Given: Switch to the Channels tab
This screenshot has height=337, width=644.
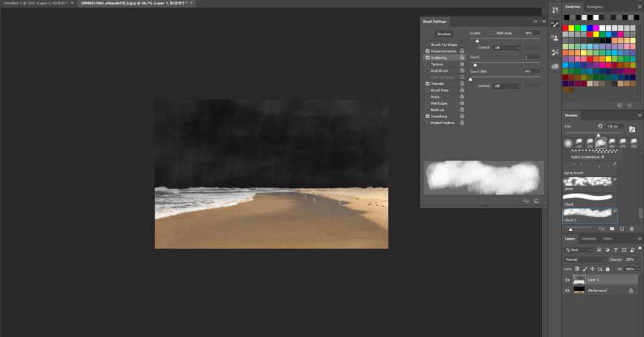Looking at the screenshot, I should click(x=589, y=239).
